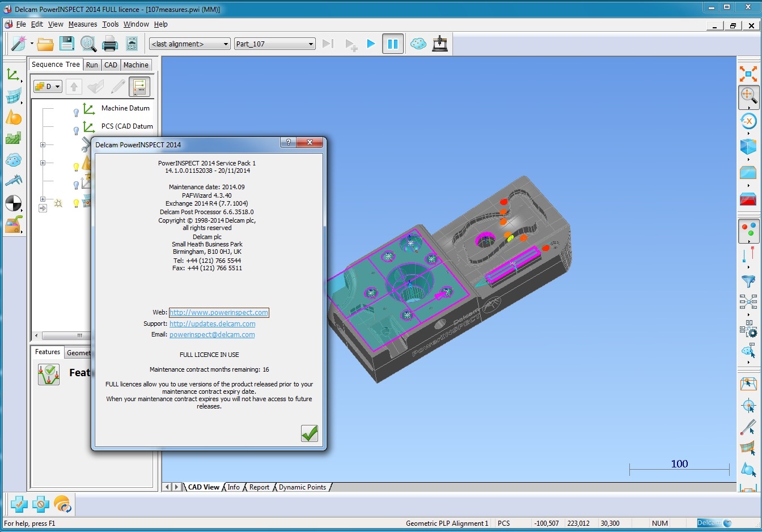Screen dimensions: 762x532
Task: Open the Tools menu
Action: (111, 24)
